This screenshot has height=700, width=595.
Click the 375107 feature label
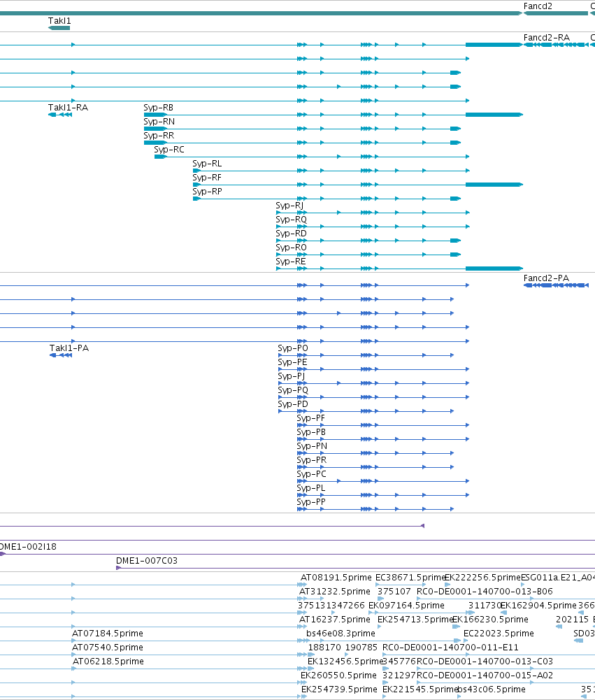pos(394,592)
